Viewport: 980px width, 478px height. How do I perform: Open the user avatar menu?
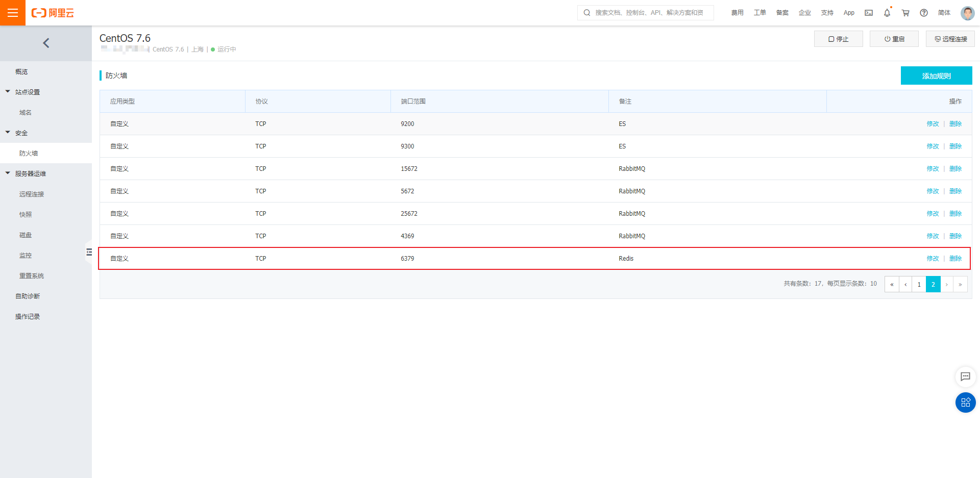click(x=967, y=13)
